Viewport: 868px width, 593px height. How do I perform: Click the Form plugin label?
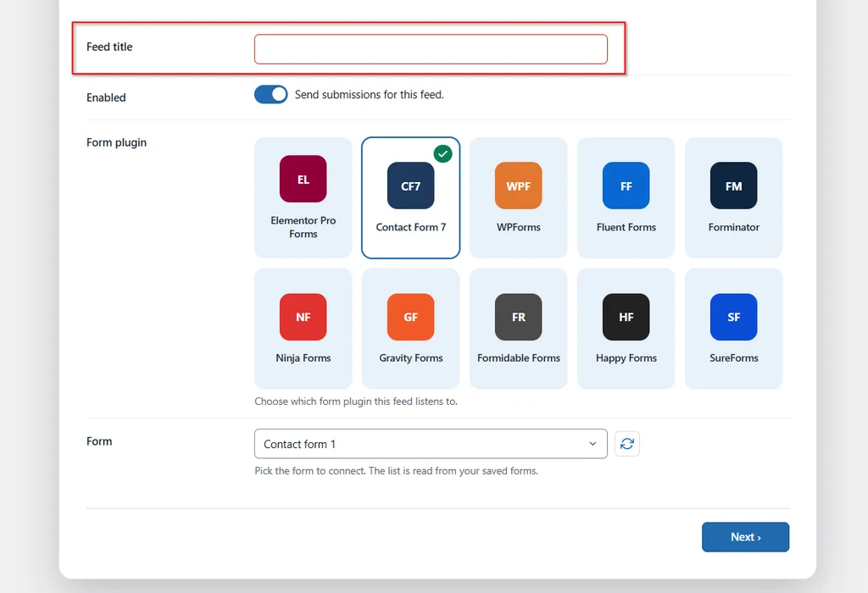point(116,142)
